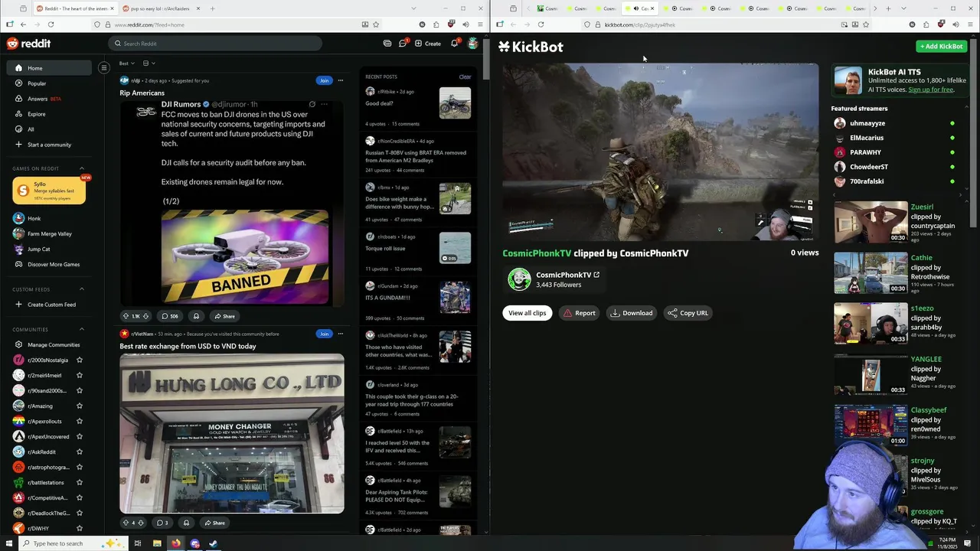Screen dimensions: 980x551
Task: Downvote the Rip Americans post
Action: tap(145, 316)
